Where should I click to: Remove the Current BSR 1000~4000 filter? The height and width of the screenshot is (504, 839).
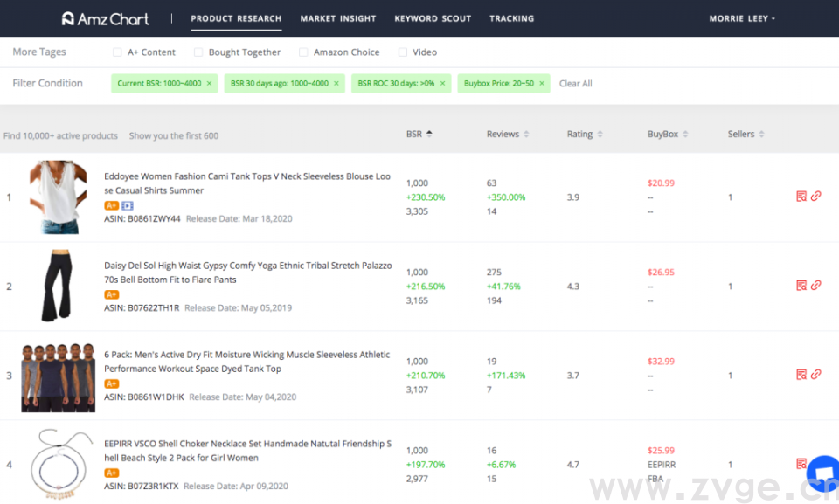[x=210, y=84]
